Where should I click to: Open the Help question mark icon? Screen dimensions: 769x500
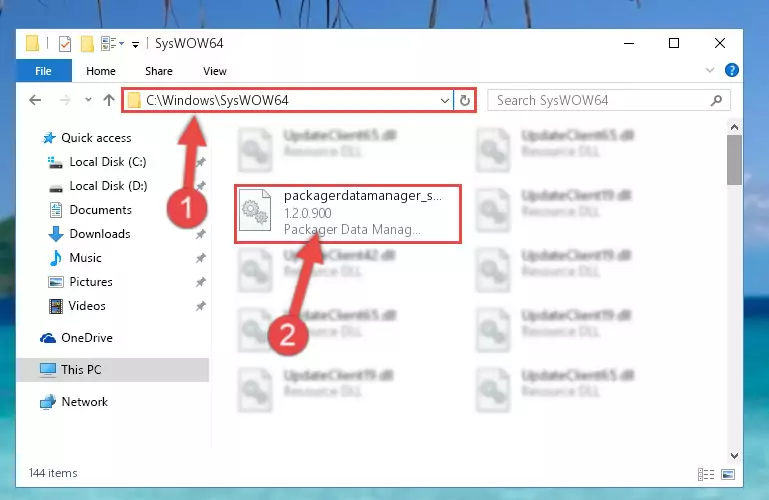tap(731, 70)
